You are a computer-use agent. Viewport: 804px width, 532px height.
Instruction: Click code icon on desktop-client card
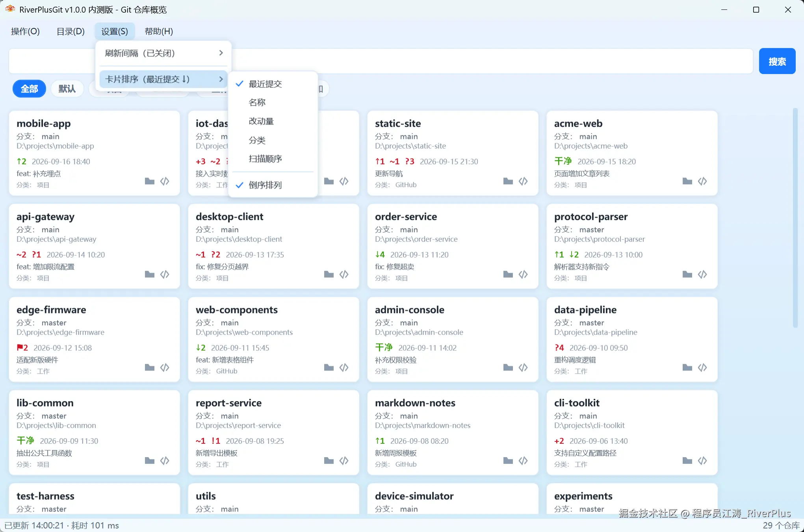(344, 274)
